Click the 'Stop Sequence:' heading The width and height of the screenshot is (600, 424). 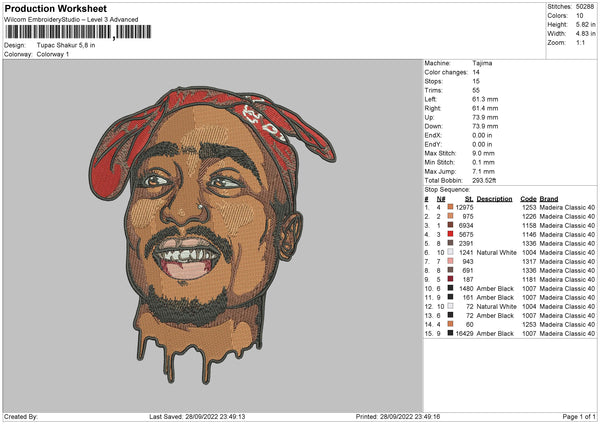[447, 190]
